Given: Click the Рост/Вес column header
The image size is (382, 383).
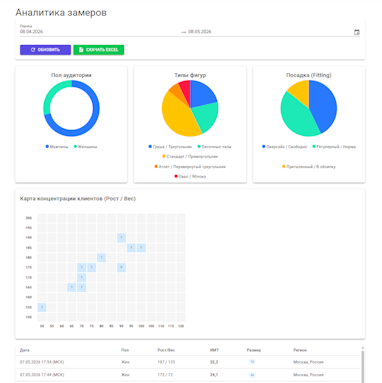Looking at the screenshot, I should (166, 350).
